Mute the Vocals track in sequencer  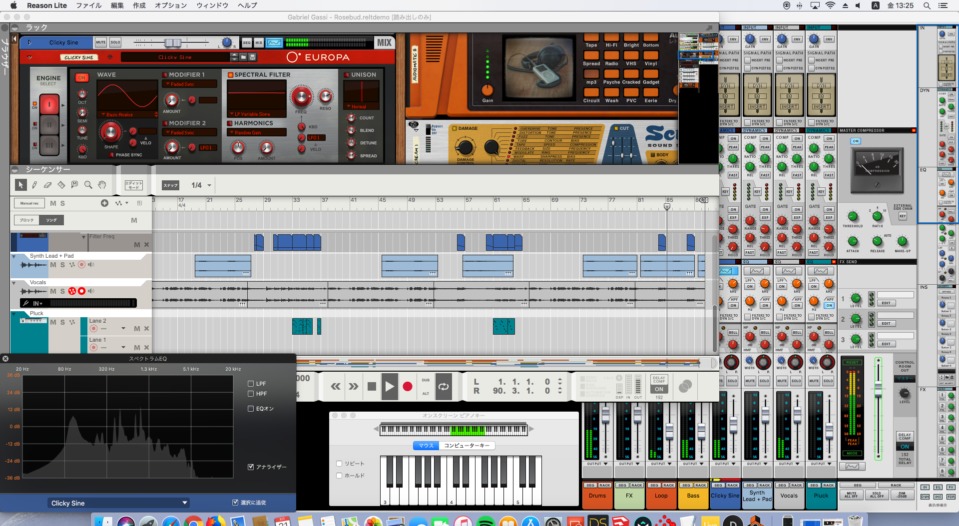(x=53, y=291)
